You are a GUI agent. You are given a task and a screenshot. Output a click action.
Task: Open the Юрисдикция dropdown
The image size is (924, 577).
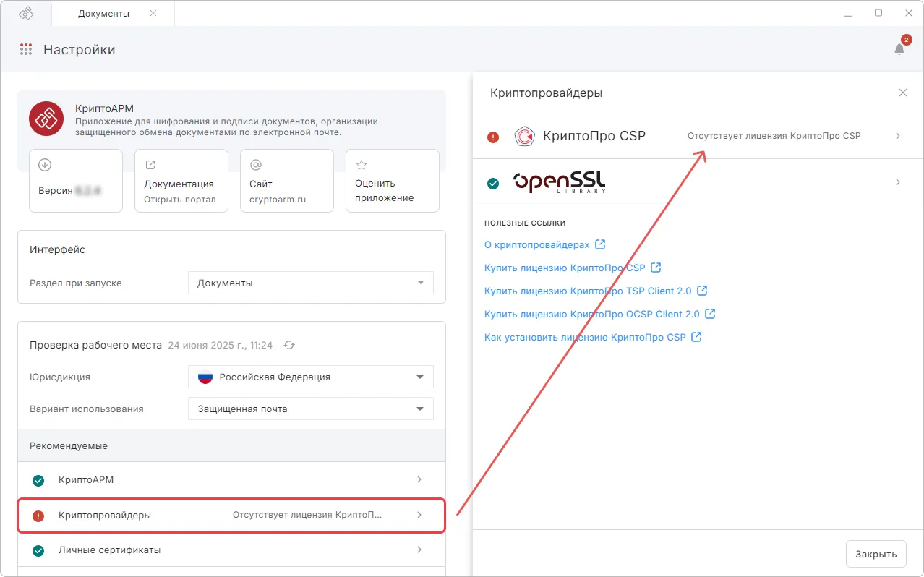pos(311,377)
